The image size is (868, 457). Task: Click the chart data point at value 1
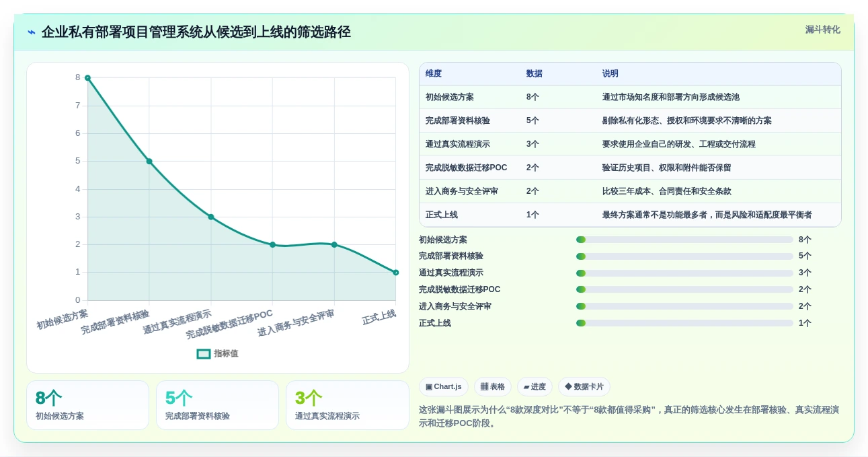point(395,273)
